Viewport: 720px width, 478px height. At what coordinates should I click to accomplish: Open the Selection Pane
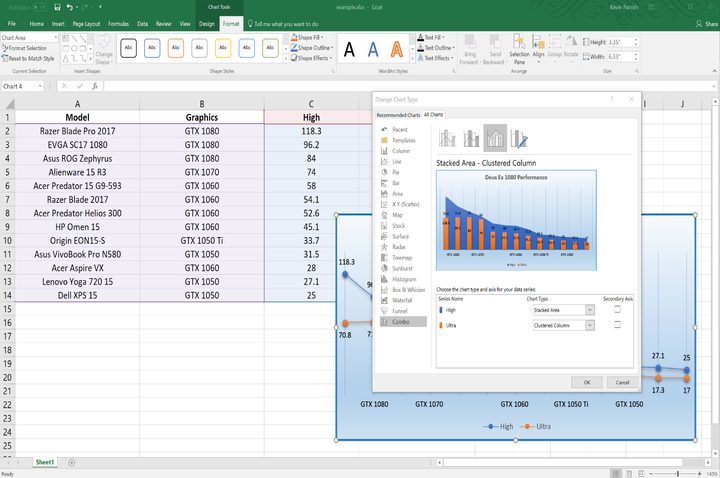(519, 49)
